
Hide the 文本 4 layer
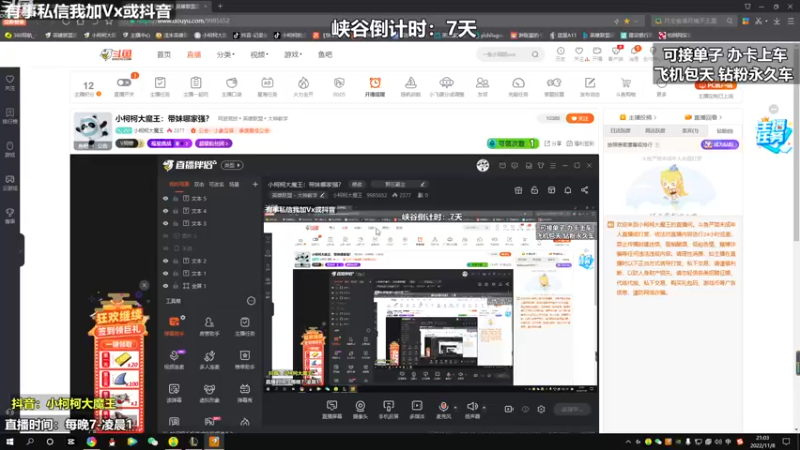(165, 211)
